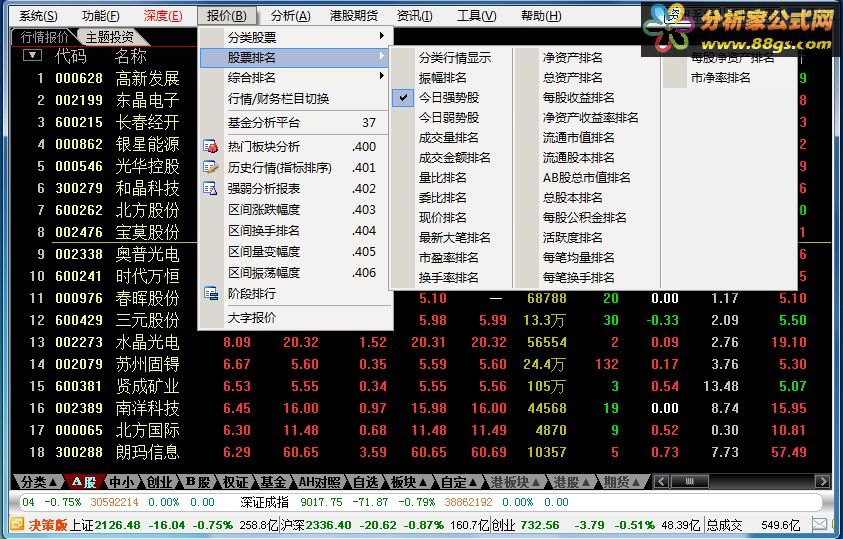The image size is (843, 539).
Task: Switch to the 创业 bottom tab
Action: point(159,482)
